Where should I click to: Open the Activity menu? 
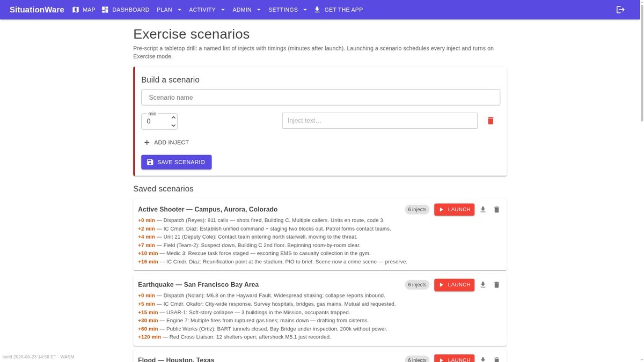pyautogui.click(x=207, y=10)
